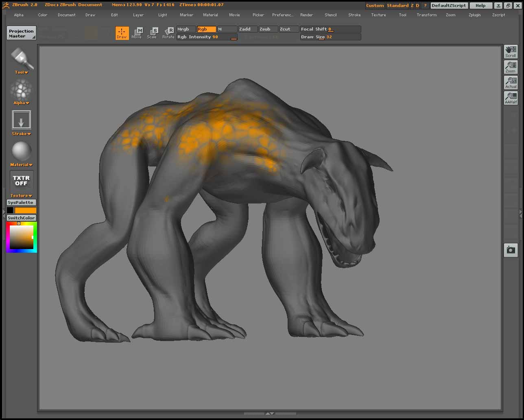This screenshot has height=420, width=524.
Task: Toggle Rgb painting mode on
Action: click(206, 29)
